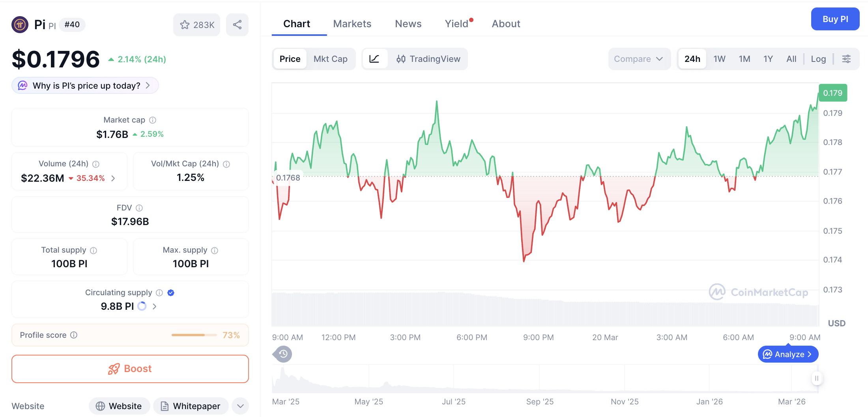Image resolution: width=868 pixels, height=417 pixels.
Task: Open the TradingView candlestick view icon
Action: point(401,59)
